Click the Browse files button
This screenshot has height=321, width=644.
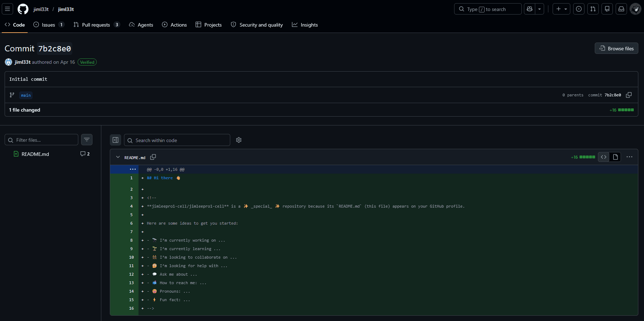click(616, 48)
